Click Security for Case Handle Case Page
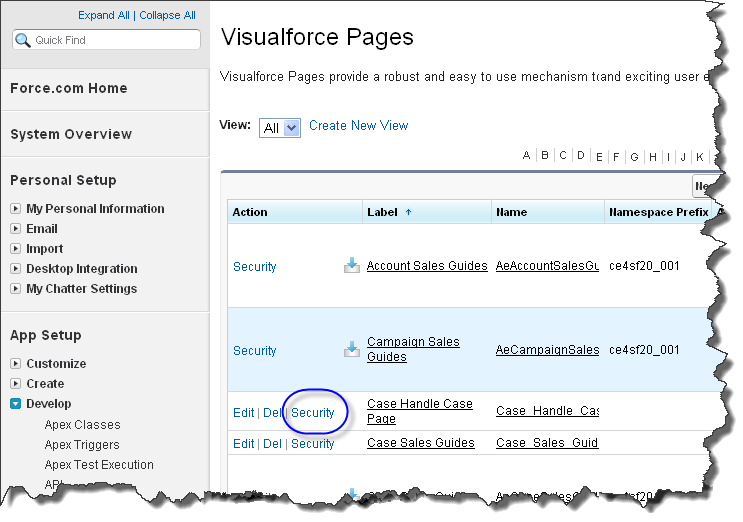This screenshot has width=743, height=522. 313,413
